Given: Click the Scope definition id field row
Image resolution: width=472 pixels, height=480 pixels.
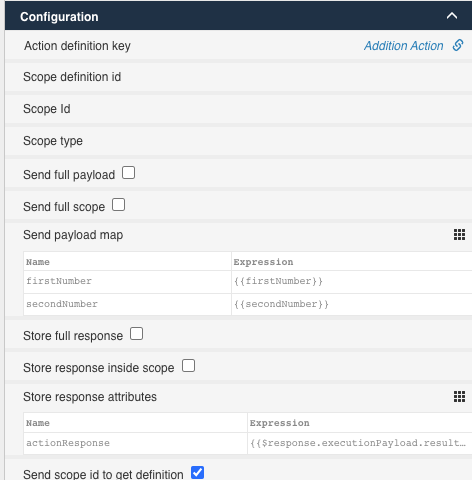Looking at the screenshot, I should [x=238, y=77].
